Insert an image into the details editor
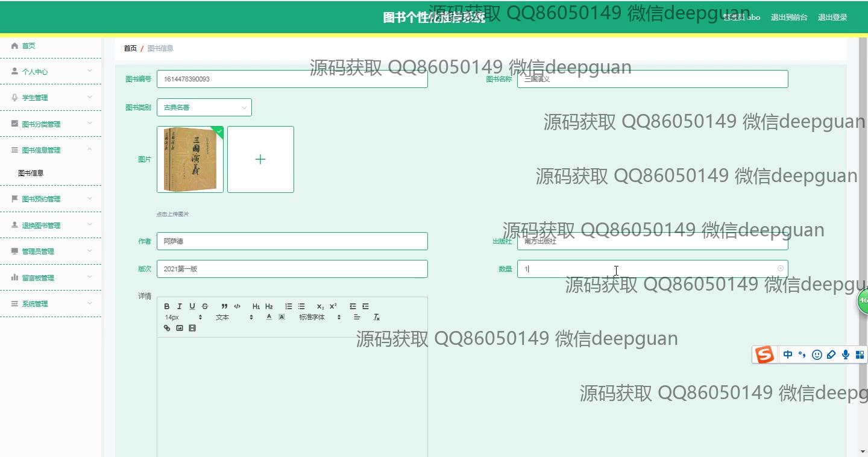 pos(180,328)
